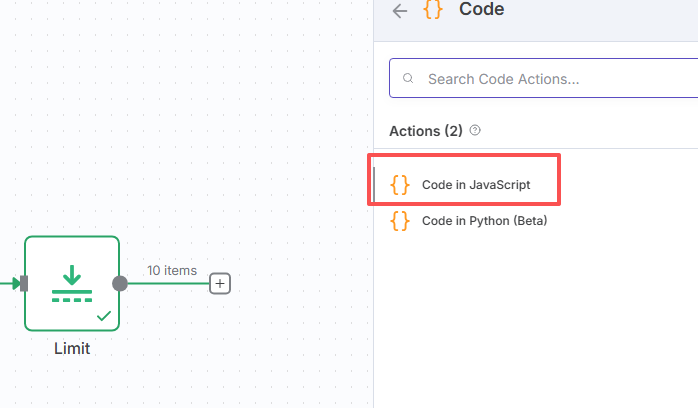Click the Actions (2) section heading
This screenshot has height=408, width=698.
pos(426,131)
